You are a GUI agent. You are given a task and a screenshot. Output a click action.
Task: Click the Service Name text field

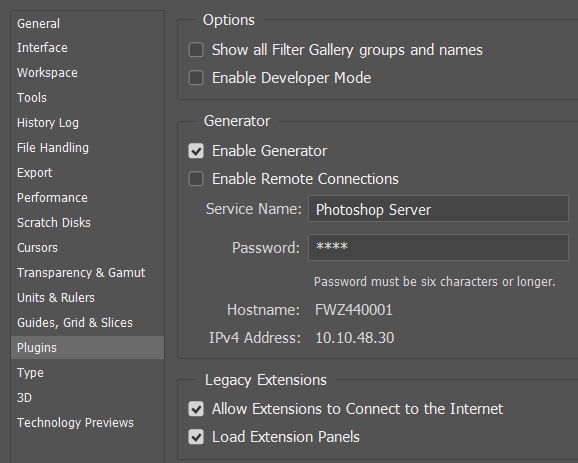(438, 209)
